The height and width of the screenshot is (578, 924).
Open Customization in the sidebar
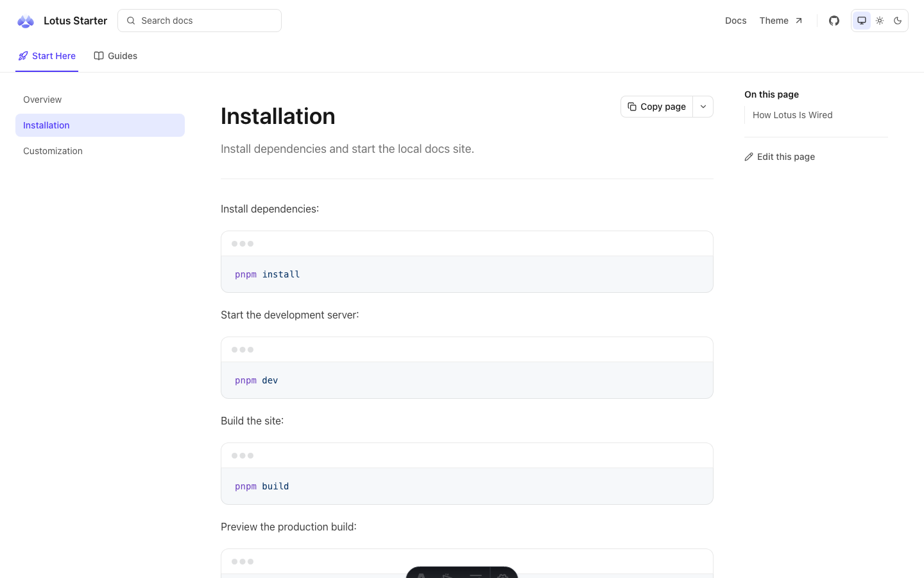pyautogui.click(x=100, y=151)
